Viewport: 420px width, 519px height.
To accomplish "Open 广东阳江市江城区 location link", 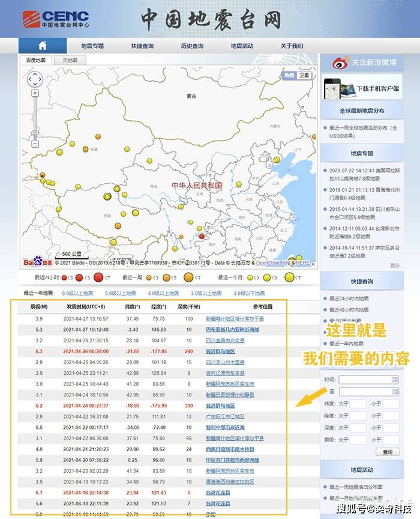I will (x=225, y=416).
